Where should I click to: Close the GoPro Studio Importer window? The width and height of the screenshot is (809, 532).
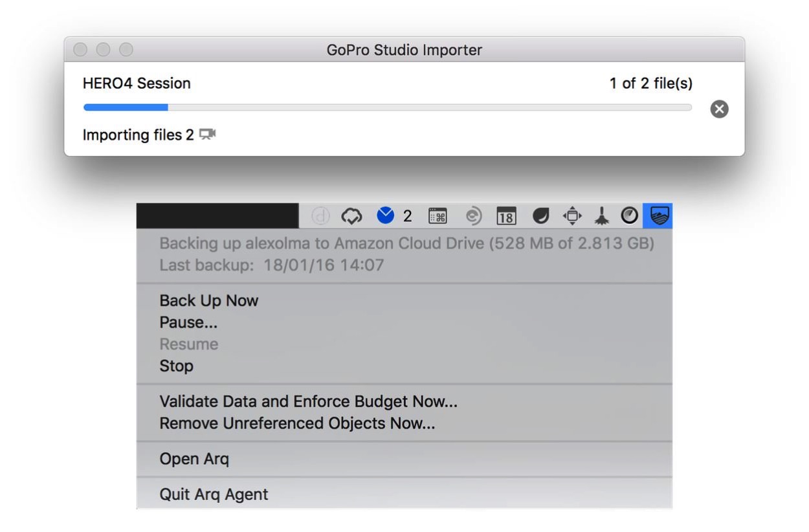coord(80,49)
